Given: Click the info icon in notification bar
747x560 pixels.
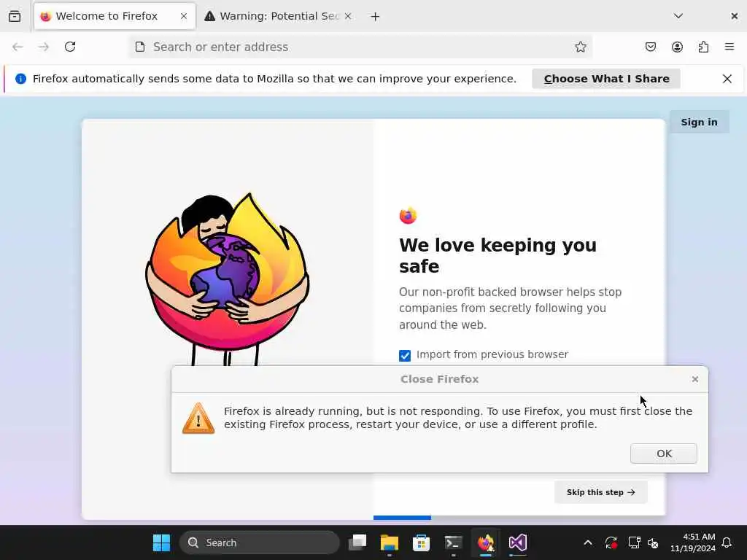Looking at the screenshot, I should click(21, 79).
